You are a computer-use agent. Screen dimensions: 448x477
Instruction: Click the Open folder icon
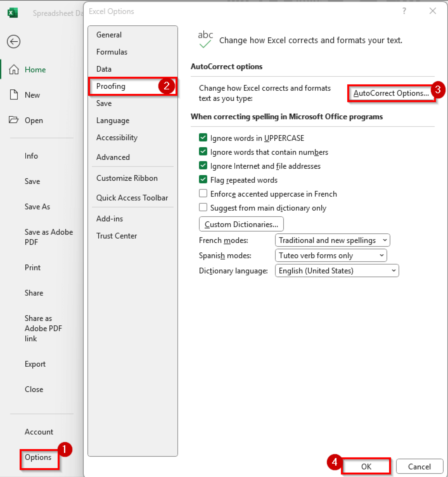point(14,120)
